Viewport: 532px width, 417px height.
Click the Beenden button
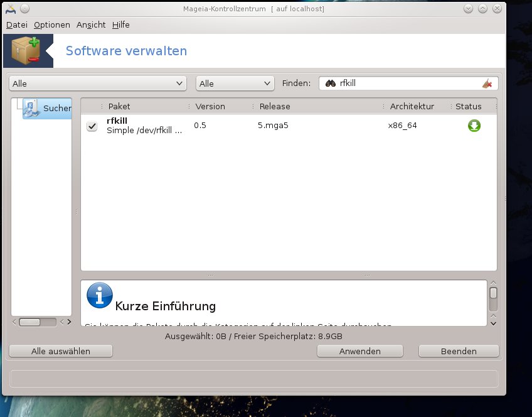click(x=459, y=351)
